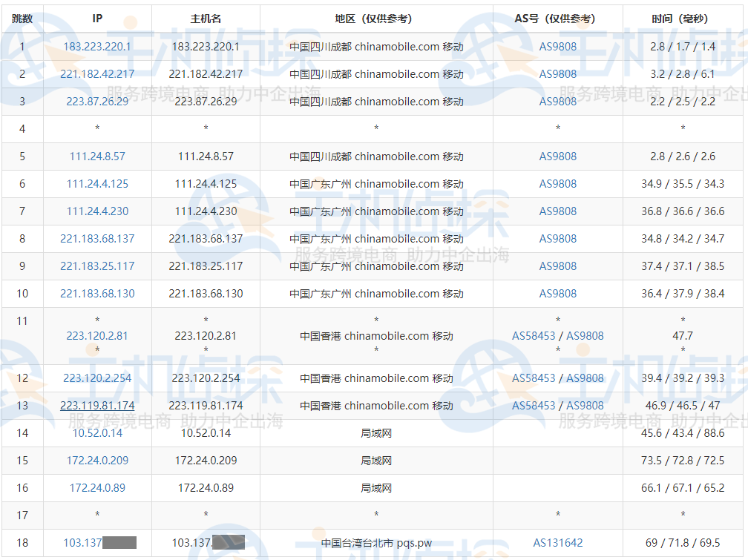Click the blue 111.24.4.125 IP link
This screenshot has height=560, width=748.
(97, 184)
